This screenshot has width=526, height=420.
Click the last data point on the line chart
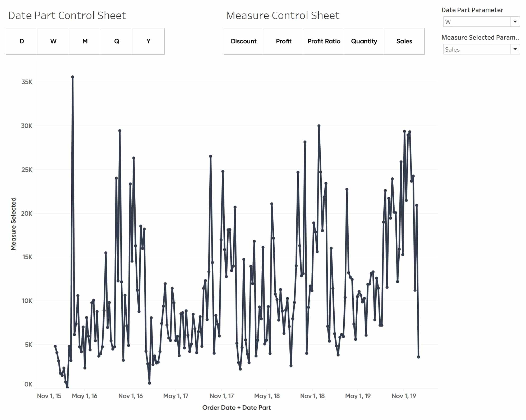pyautogui.click(x=418, y=357)
